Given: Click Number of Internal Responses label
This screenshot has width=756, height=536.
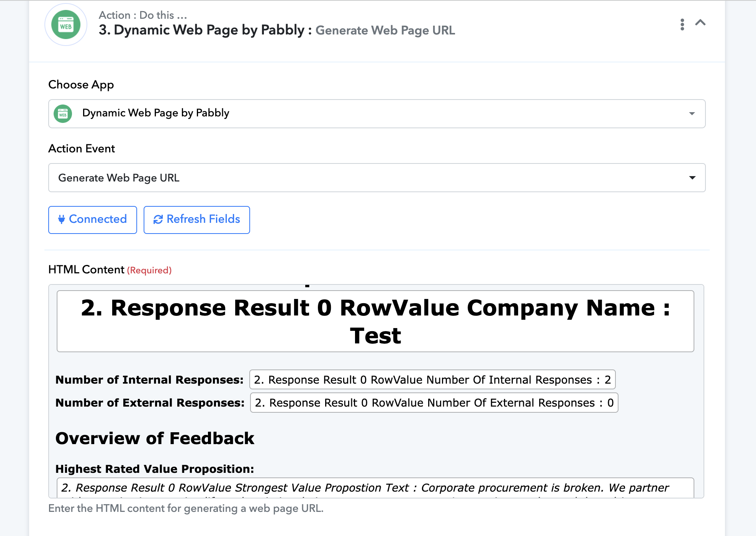Looking at the screenshot, I should [x=149, y=379].
